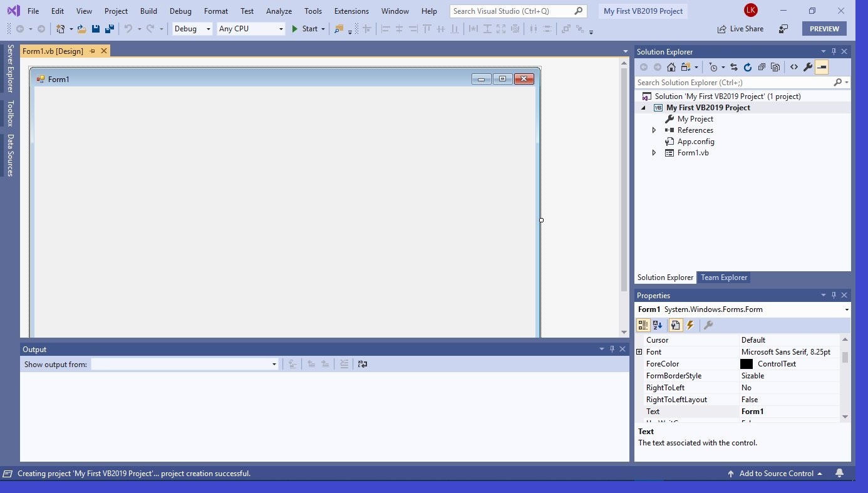Click the Undo arrow icon

(x=128, y=29)
